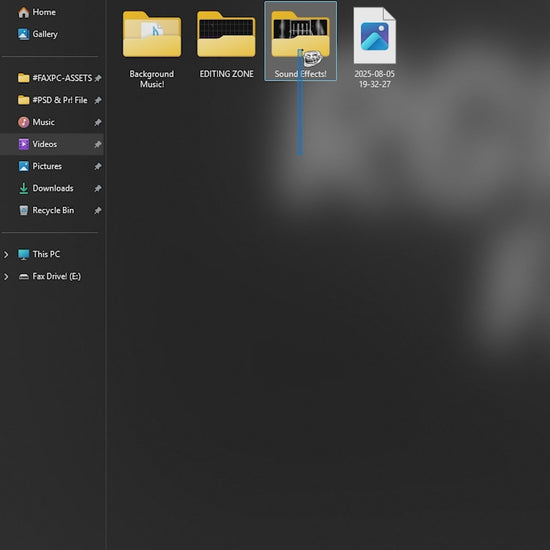The width and height of the screenshot is (550, 550).
Task: Unpin Recycle Bin using its pin icon
Action: pos(98,210)
